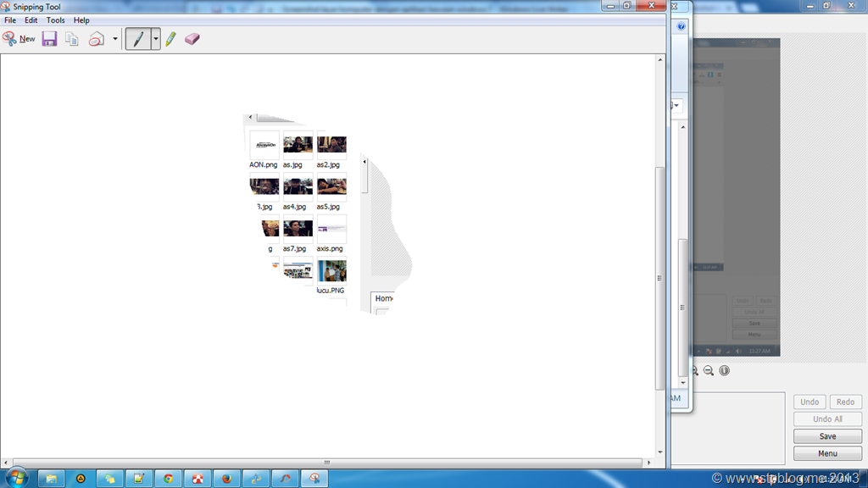This screenshot has height=488, width=868.
Task: Click the Snipping Tool vertical scrollbar up arrow
Action: (x=659, y=60)
